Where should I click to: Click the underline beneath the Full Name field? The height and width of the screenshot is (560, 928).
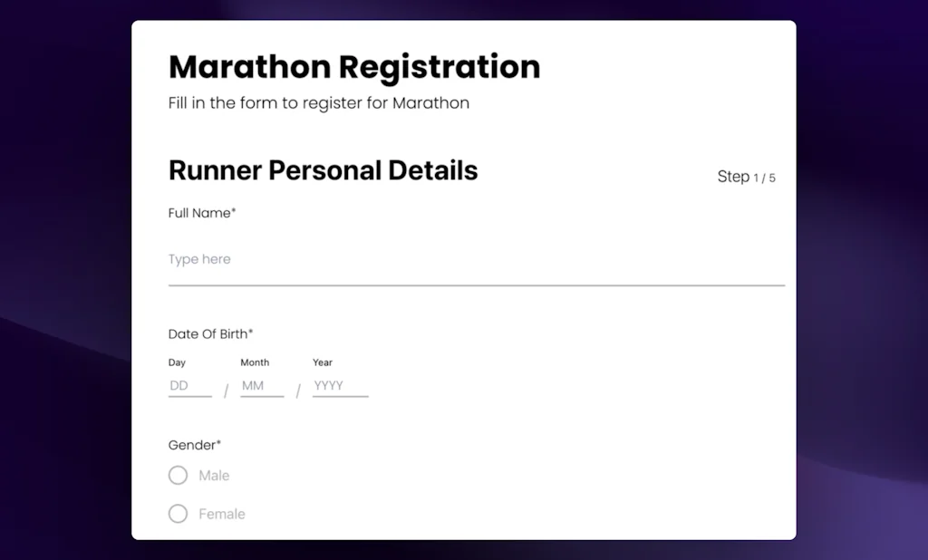tap(476, 285)
